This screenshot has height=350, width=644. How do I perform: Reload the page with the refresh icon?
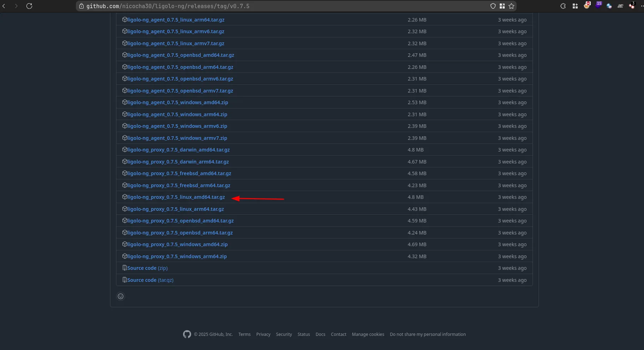(29, 6)
